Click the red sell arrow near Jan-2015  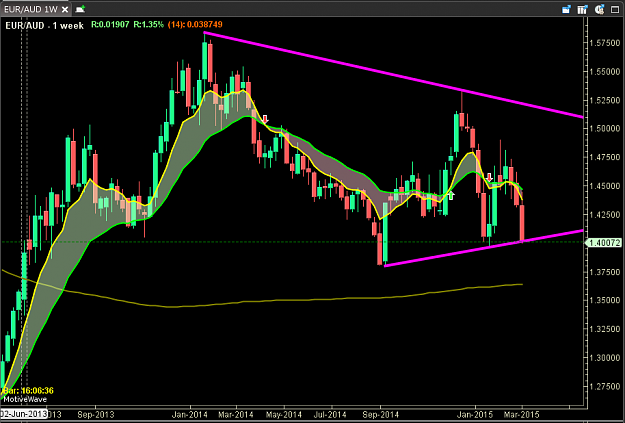[x=489, y=177]
